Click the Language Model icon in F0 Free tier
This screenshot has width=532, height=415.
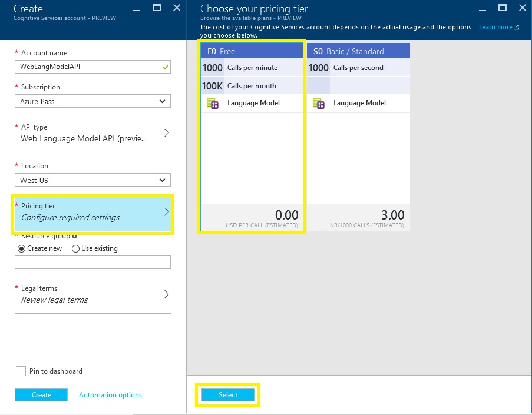tap(213, 103)
